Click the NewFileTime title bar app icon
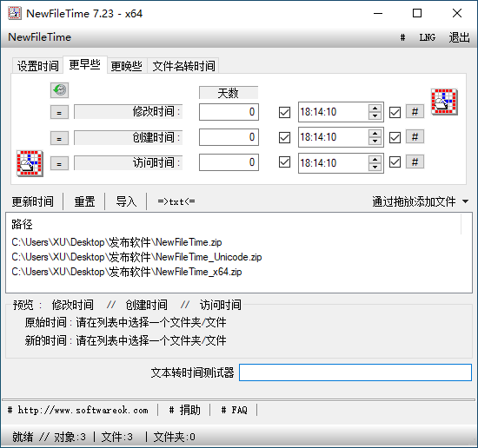 pyautogui.click(x=14, y=13)
